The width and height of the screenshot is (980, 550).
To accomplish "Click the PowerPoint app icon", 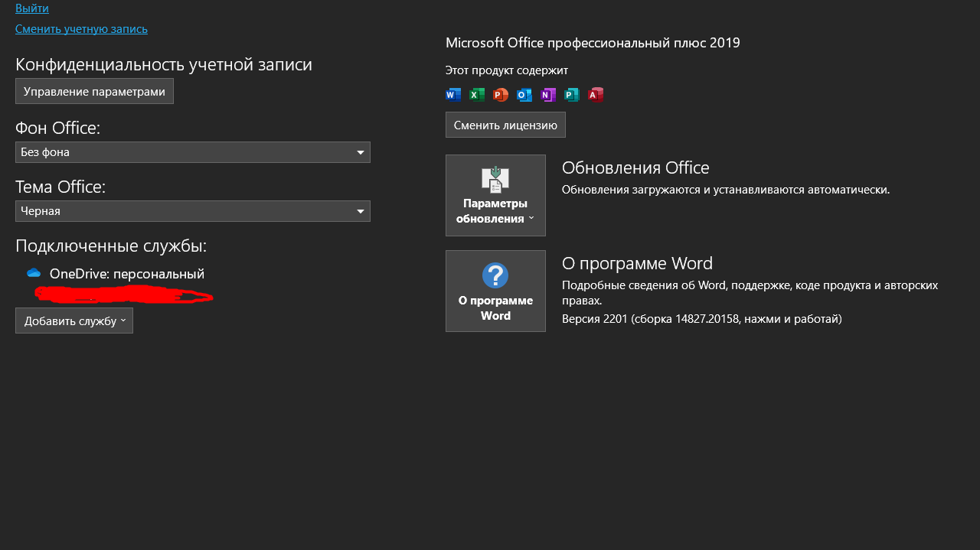I will click(x=501, y=95).
